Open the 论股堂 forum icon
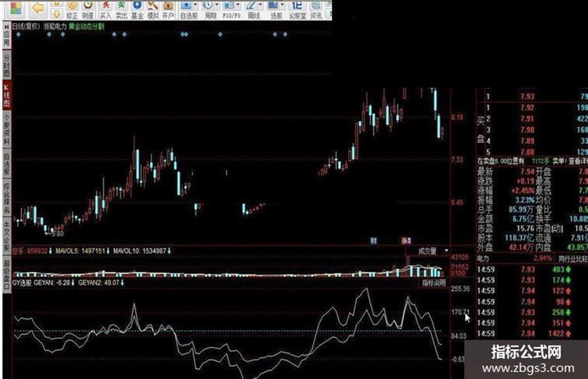Image resolution: width=588 pixels, height=379 pixels. tap(297, 10)
